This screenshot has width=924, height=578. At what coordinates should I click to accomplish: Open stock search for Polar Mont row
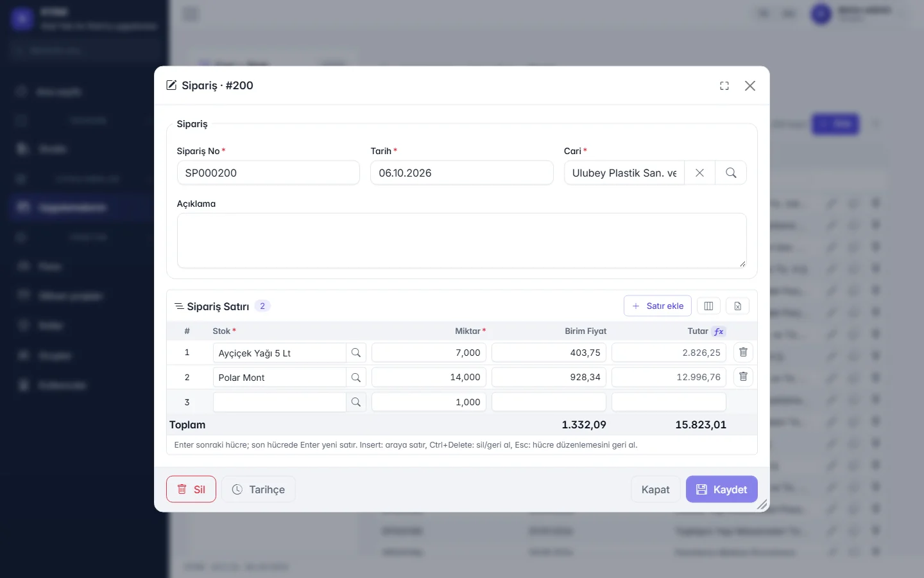point(356,377)
